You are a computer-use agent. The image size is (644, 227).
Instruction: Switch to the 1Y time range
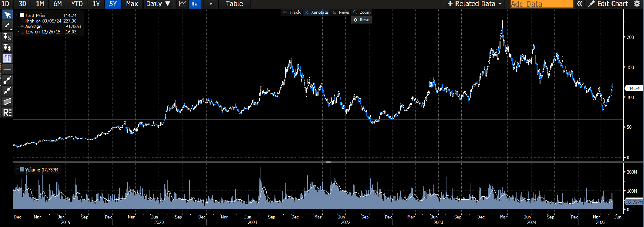pos(96,4)
